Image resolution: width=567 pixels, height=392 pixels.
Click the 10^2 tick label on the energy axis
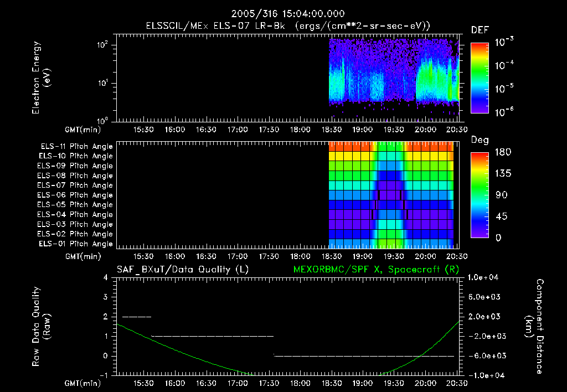point(102,45)
